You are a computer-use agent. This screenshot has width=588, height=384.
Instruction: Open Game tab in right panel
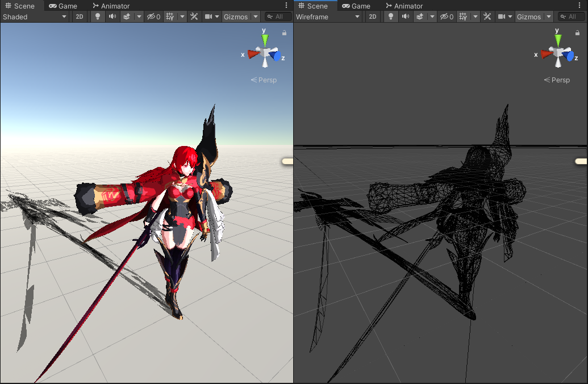pyautogui.click(x=356, y=6)
